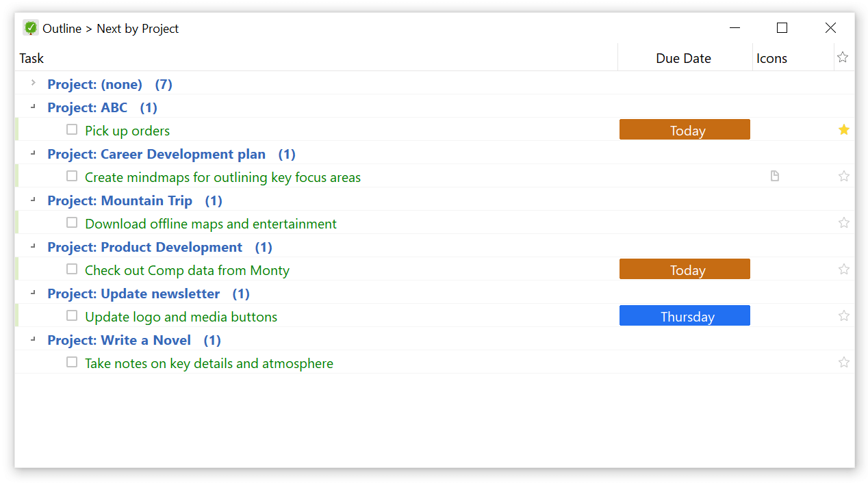
Task: Star the Check out Comp data task
Action: click(843, 269)
